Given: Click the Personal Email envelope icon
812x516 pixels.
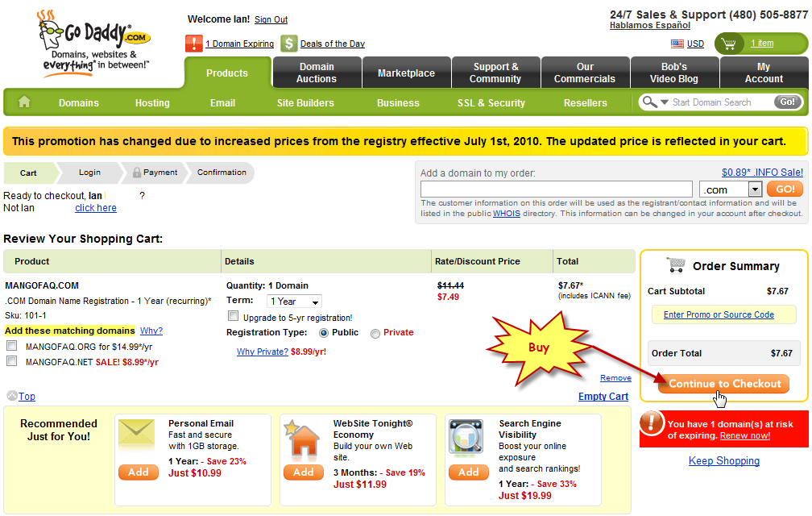Looking at the screenshot, I should pyautogui.click(x=136, y=435).
